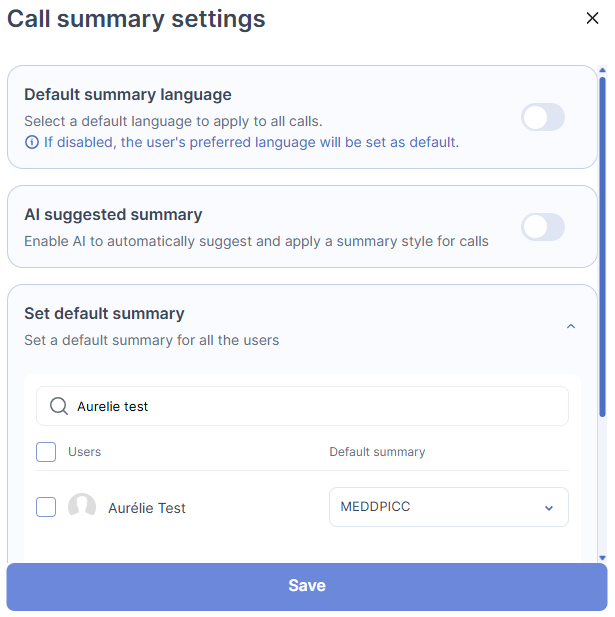Select the Aurélie Test user name
Image resolution: width=615 pixels, height=617 pixels.
click(x=147, y=508)
